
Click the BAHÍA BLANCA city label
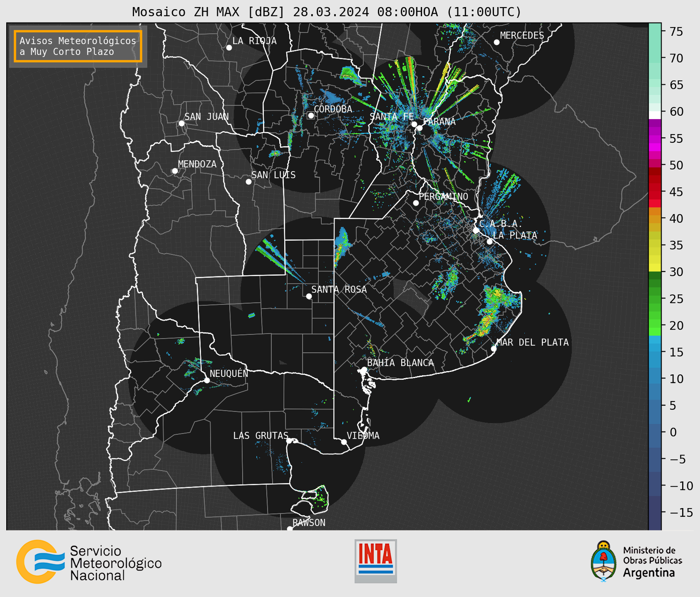[400, 363]
